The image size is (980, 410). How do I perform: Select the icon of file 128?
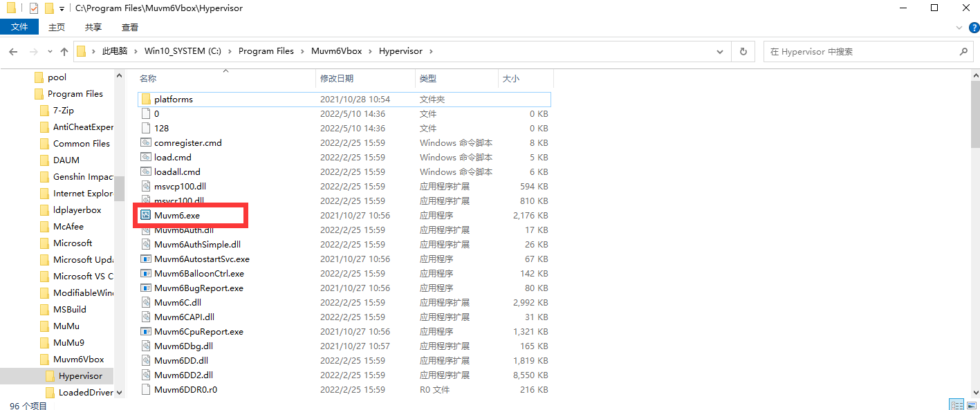click(146, 128)
